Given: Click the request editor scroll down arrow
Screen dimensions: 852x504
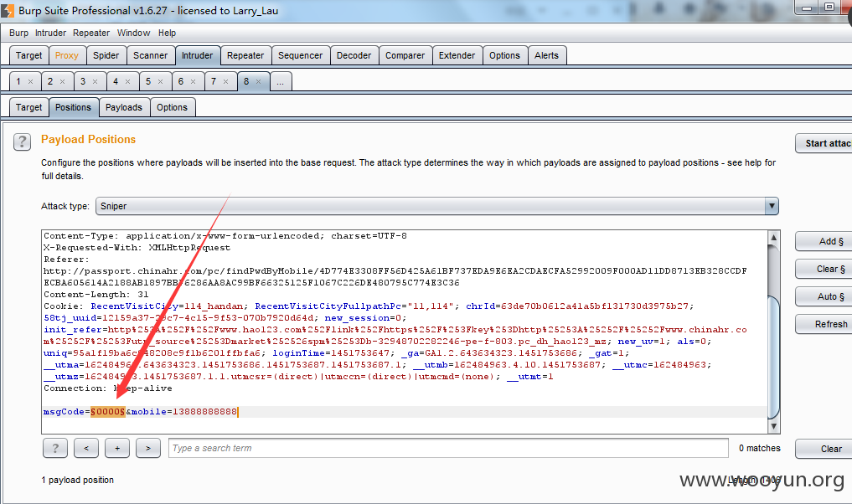Looking at the screenshot, I should coord(774,427).
